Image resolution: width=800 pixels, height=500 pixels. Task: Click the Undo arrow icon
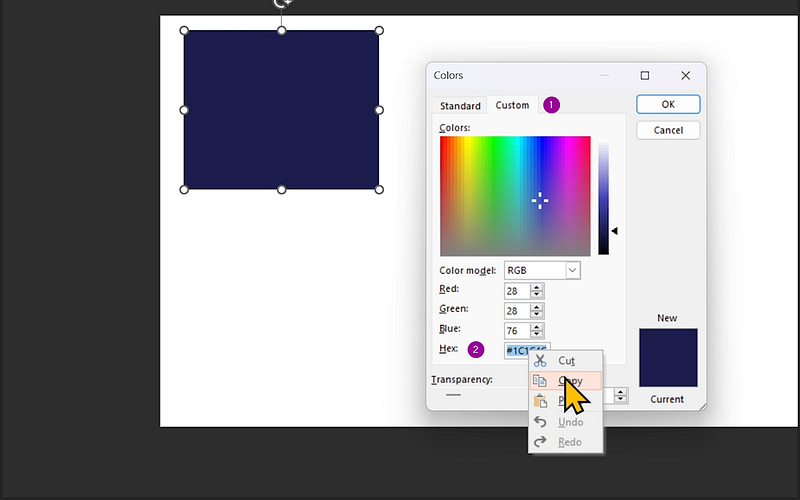(x=540, y=422)
